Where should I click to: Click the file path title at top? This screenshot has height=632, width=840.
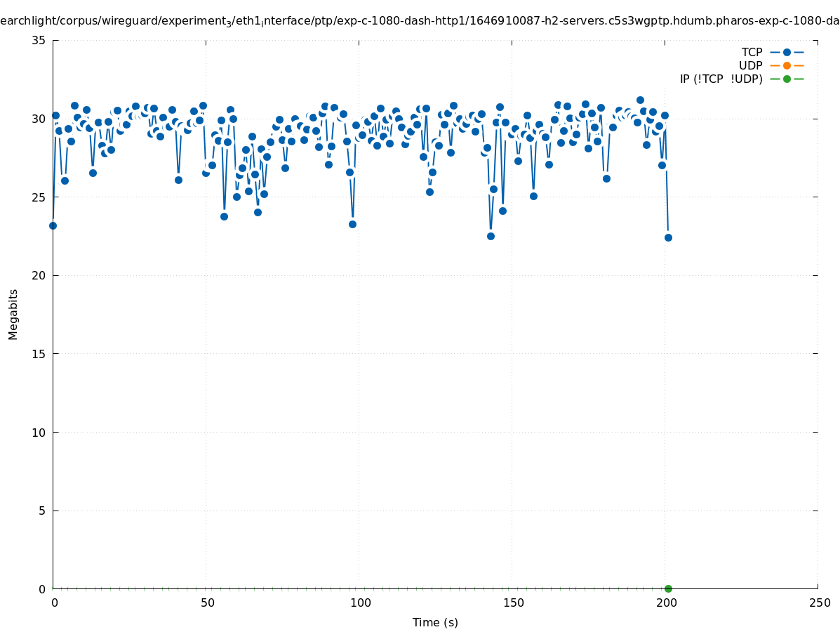420,21
